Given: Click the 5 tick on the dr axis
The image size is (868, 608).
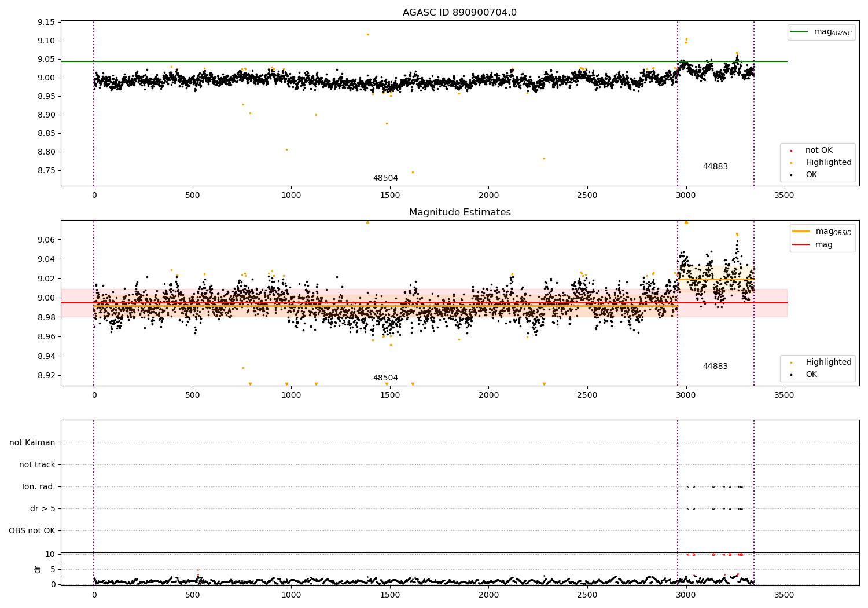Looking at the screenshot, I should (53, 570).
